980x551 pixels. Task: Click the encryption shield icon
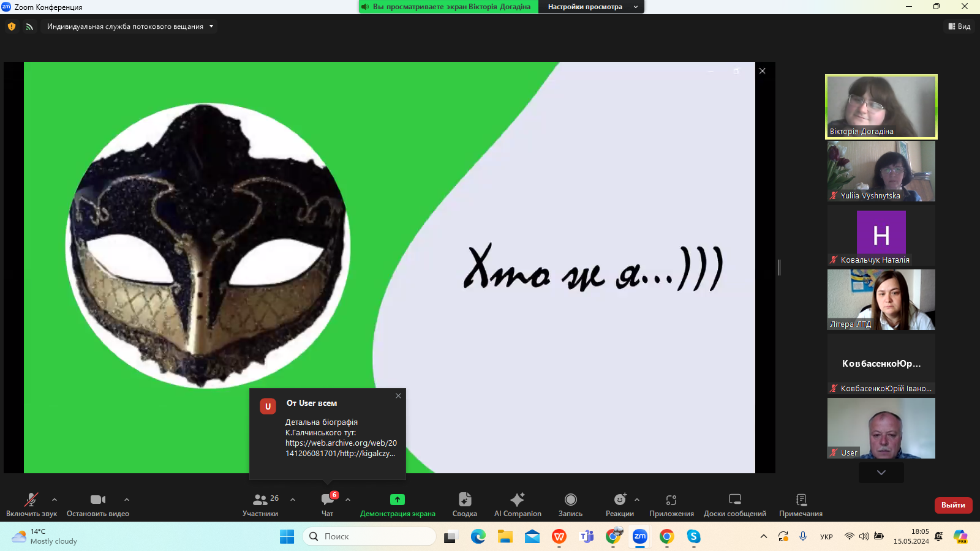coord(12,26)
